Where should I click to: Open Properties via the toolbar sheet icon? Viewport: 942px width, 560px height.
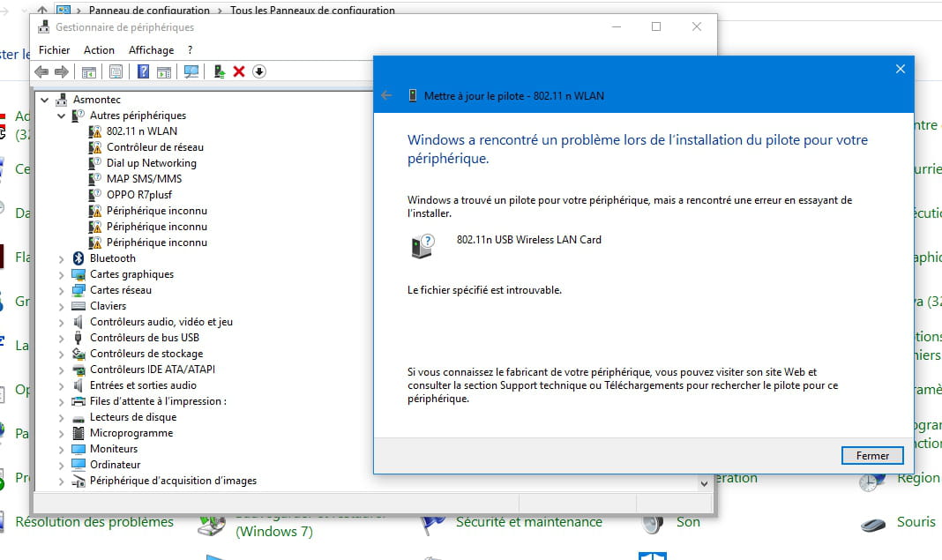116,72
